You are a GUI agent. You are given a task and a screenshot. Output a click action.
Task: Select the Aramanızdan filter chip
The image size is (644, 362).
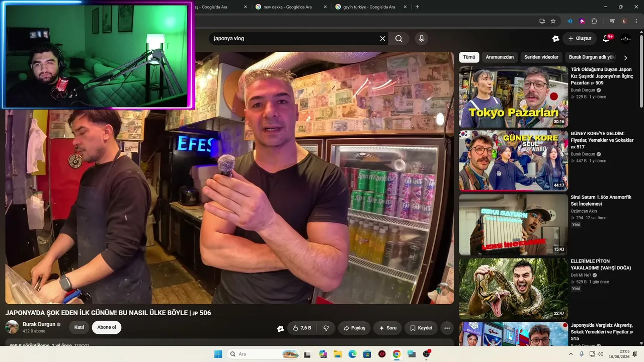[500, 57]
